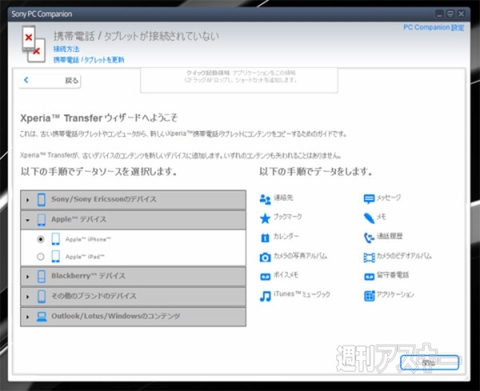This screenshot has height=391, width=480.
Task: Click the update phone/tablet (を更新) link
Action: (89, 60)
